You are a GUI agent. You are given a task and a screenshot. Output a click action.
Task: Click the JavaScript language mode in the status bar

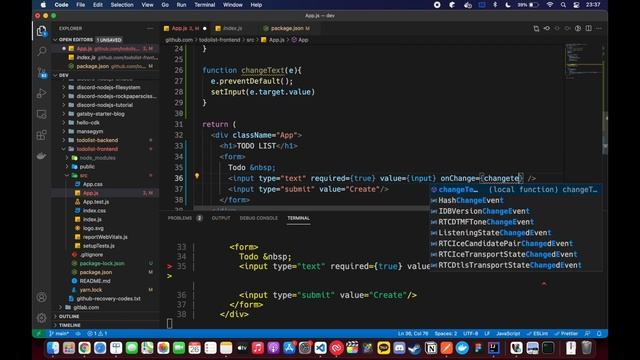[x=508, y=333]
